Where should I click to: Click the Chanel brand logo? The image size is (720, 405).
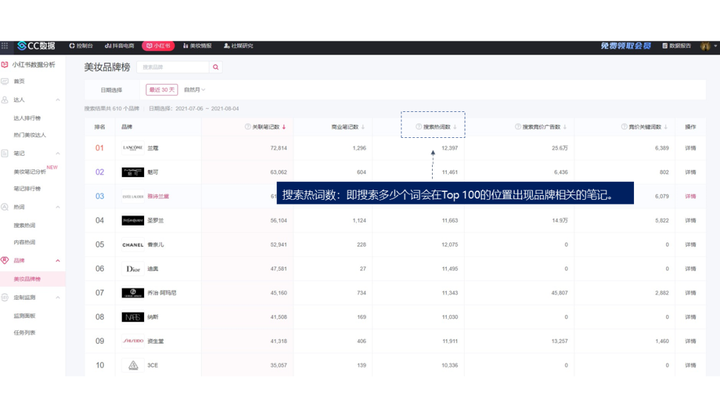[x=133, y=245]
